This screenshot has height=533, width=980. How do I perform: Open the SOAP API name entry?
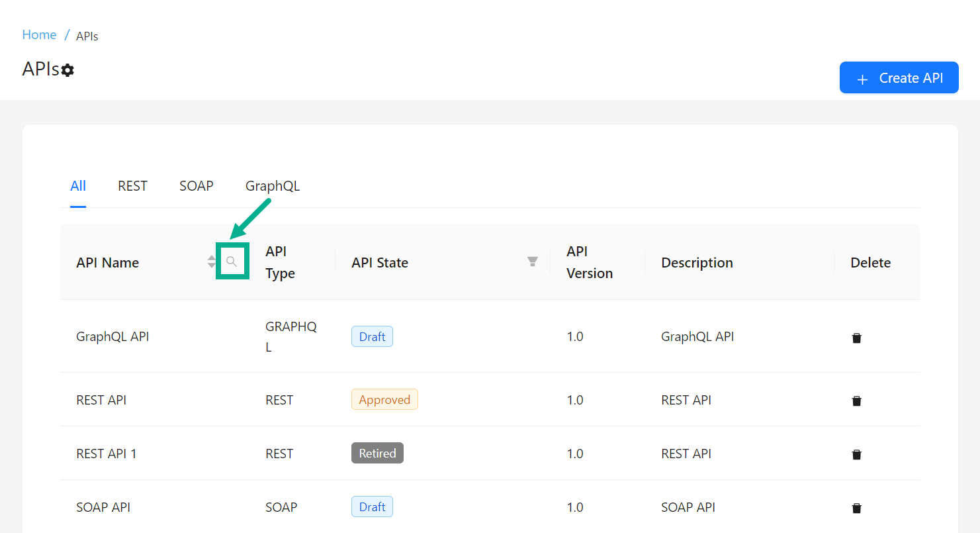click(103, 507)
